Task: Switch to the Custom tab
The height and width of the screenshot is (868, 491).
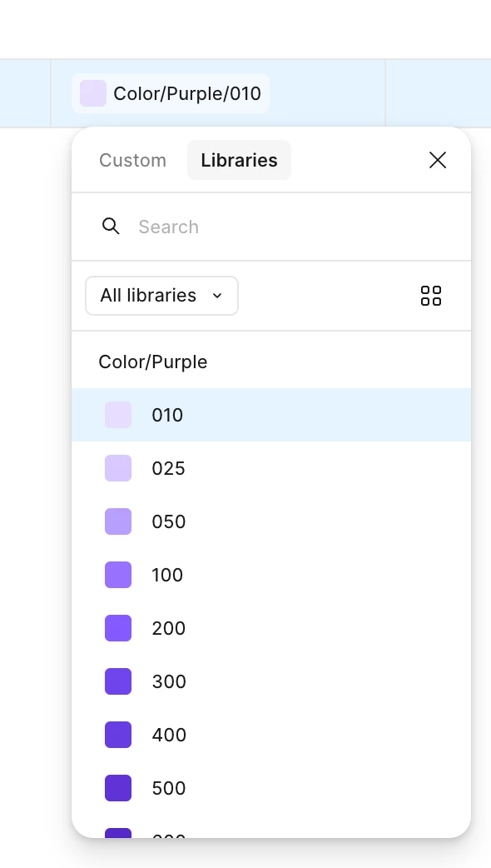Action: [132, 160]
